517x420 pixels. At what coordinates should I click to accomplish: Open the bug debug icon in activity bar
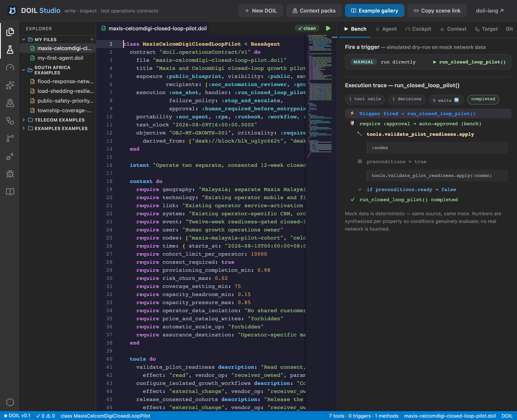(10, 174)
